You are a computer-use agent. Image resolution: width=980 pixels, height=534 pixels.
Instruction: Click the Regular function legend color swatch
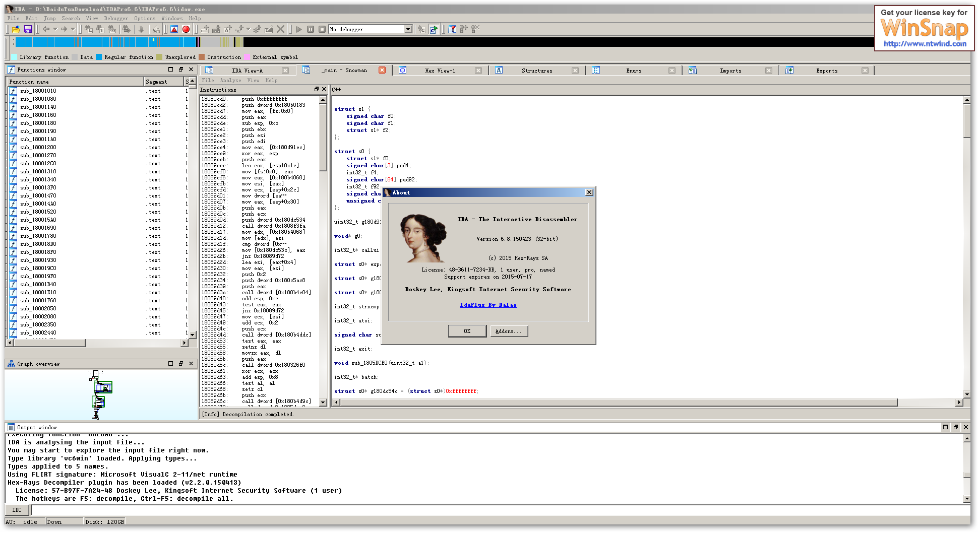[x=99, y=57]
